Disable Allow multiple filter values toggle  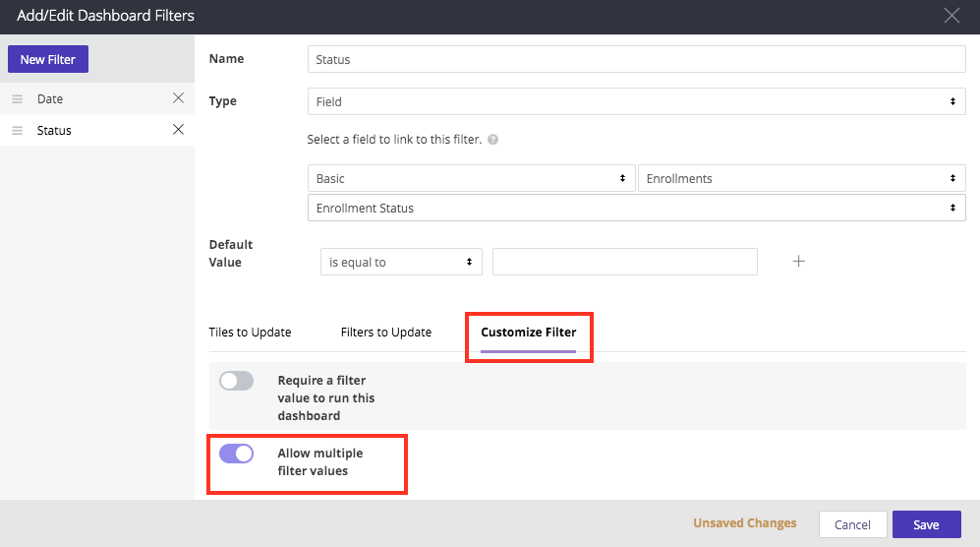tap(236, 454)
